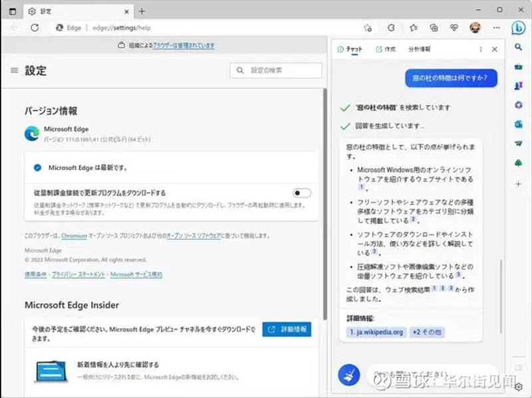Refresh the current page
The height and width of the screenshot is (398, 532).
coord(35,28)
